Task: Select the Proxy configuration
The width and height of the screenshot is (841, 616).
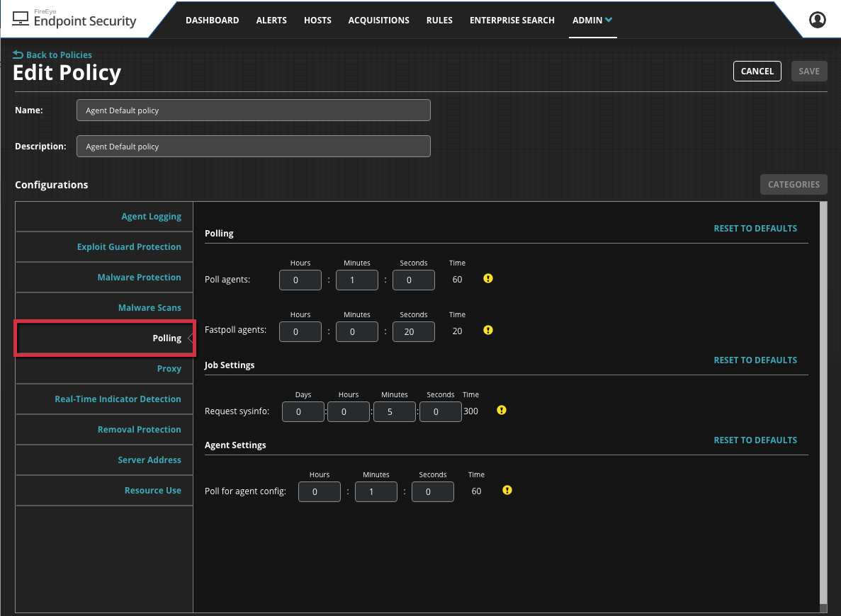Action: pos(104,369)
